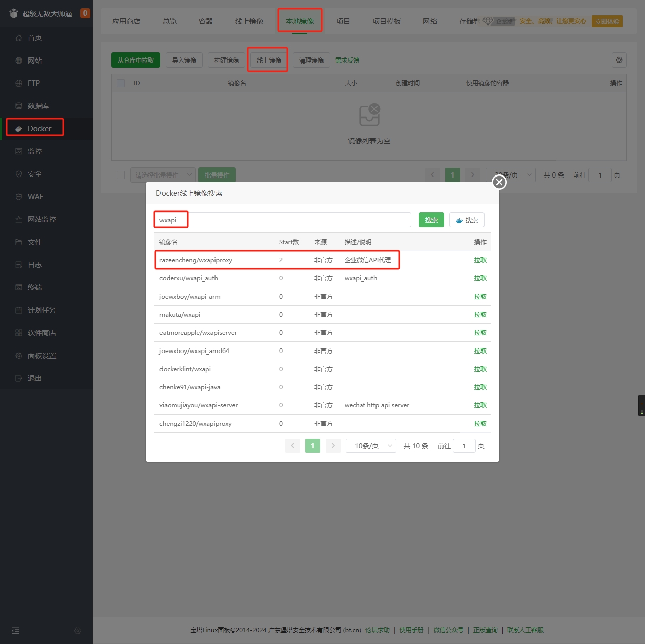645x644 pixels.
Task: Expand the batch operation dropdown
Action: pos(163,175)
